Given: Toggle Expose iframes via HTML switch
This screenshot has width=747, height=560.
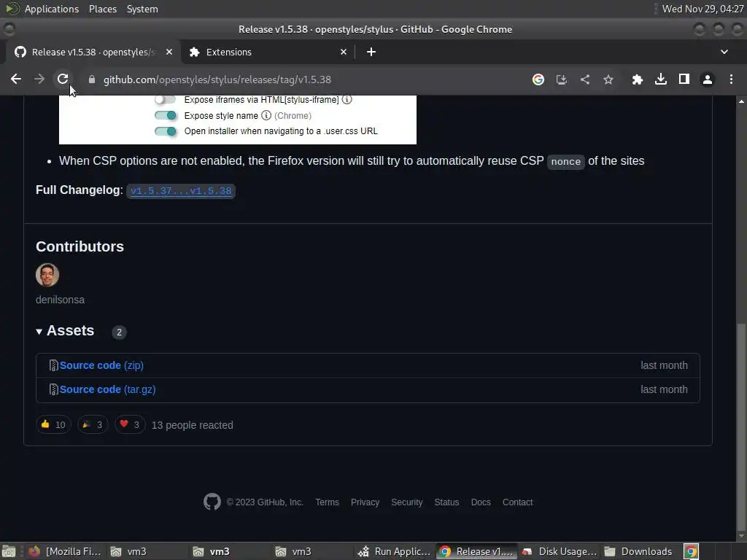Looking at the screenshot, I should (166, 99).
